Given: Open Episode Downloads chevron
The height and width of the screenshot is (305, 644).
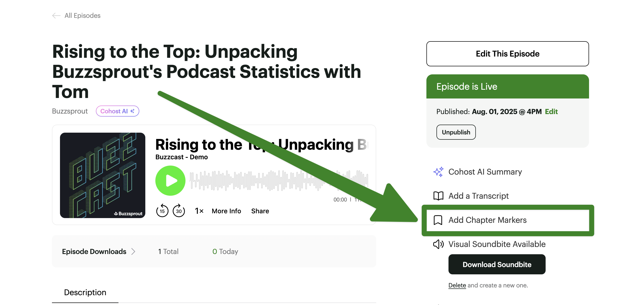Looking at the screenshot, I should 133,251.
